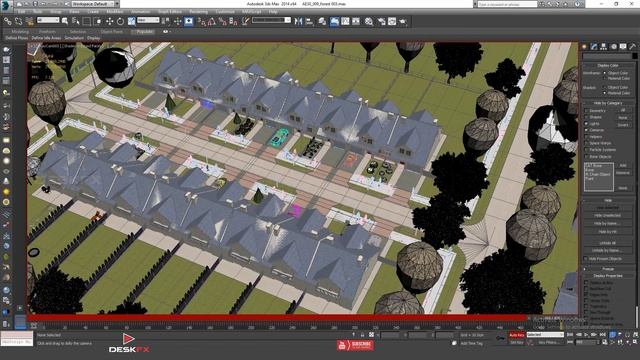Viewport: 640px width, 360px height.
Task: Open the Motion command panel tab
Action: coord(613,47)
